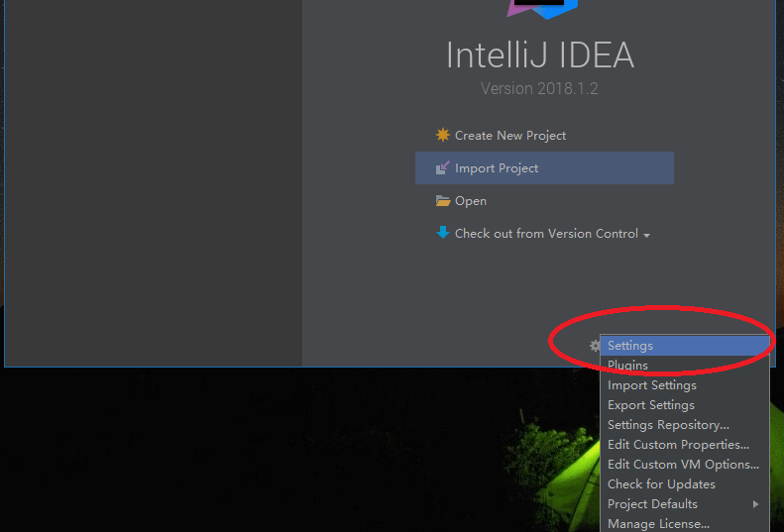Choose Export Settings menu entry
This screenshot has width=784, height=532.
coord(685,405)
